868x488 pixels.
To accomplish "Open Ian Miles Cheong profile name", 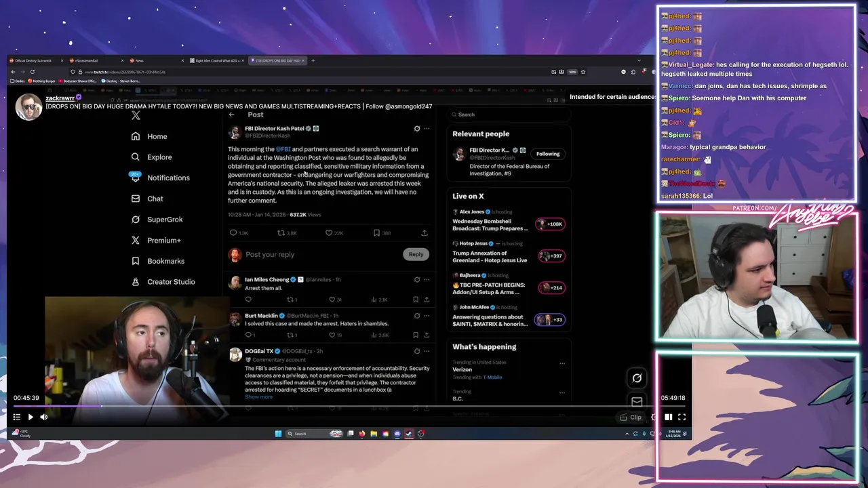I will (x=267, y=279).
